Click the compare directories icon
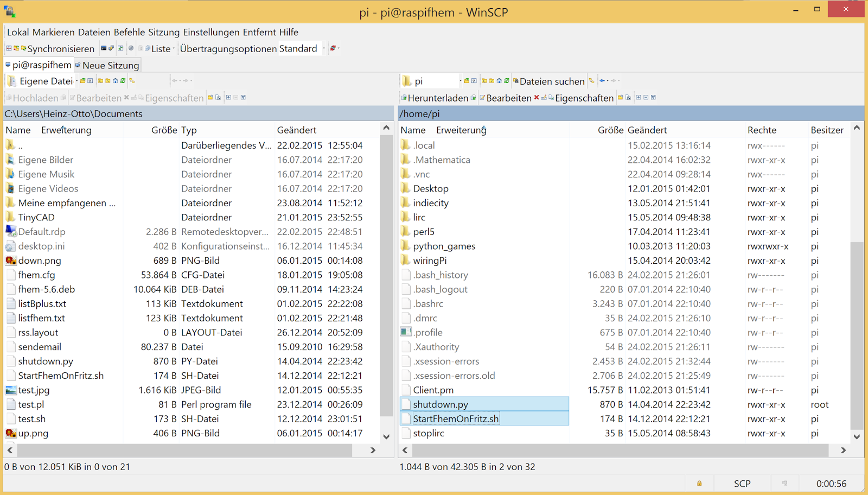The image size is (868, 495). [x=9, y=48]
